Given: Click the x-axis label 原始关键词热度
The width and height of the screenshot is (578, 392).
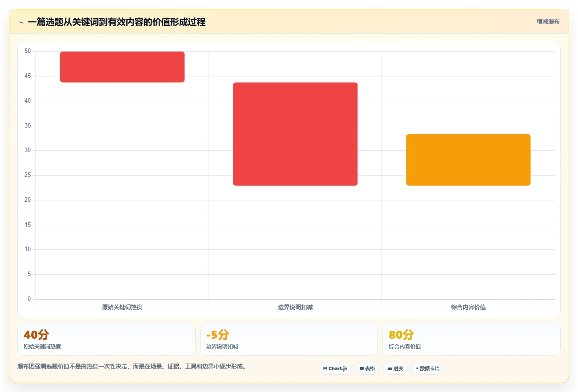Looking at the screenshot, I should (x=122, y=307).
